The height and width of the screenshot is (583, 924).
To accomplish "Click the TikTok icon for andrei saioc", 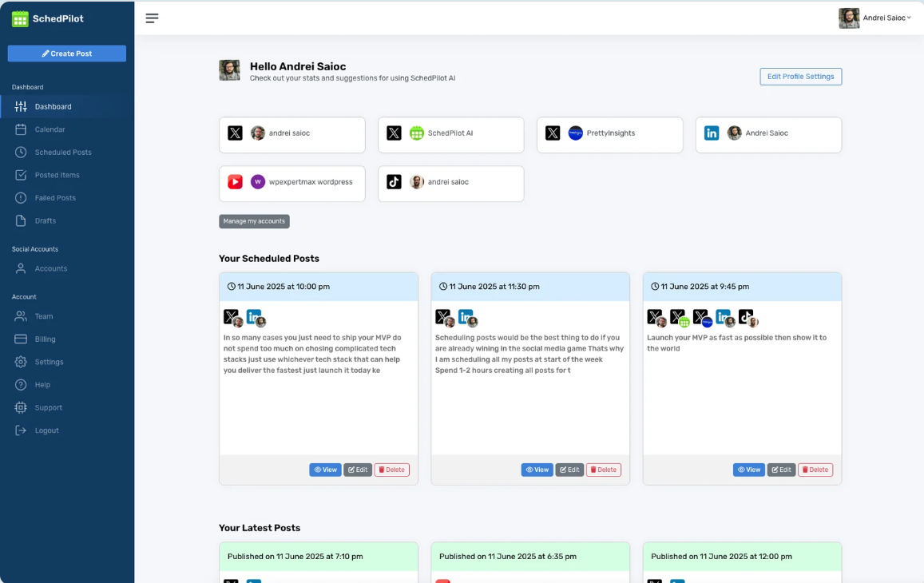I will [x=394, y=182].
